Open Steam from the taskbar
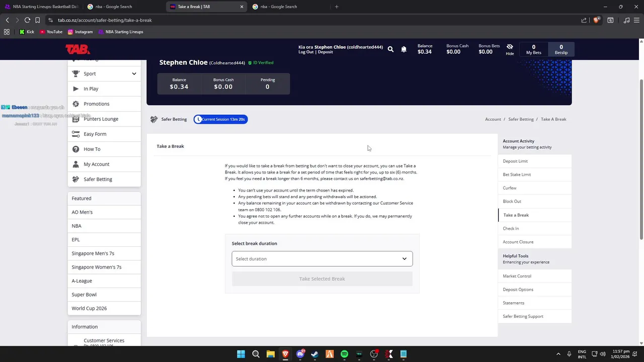 (x=314, y=354)
